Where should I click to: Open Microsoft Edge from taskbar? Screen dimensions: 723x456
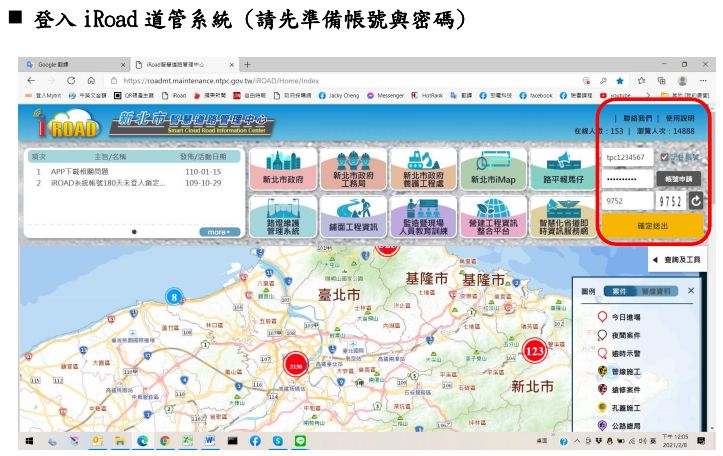click(x=142, y=441)
